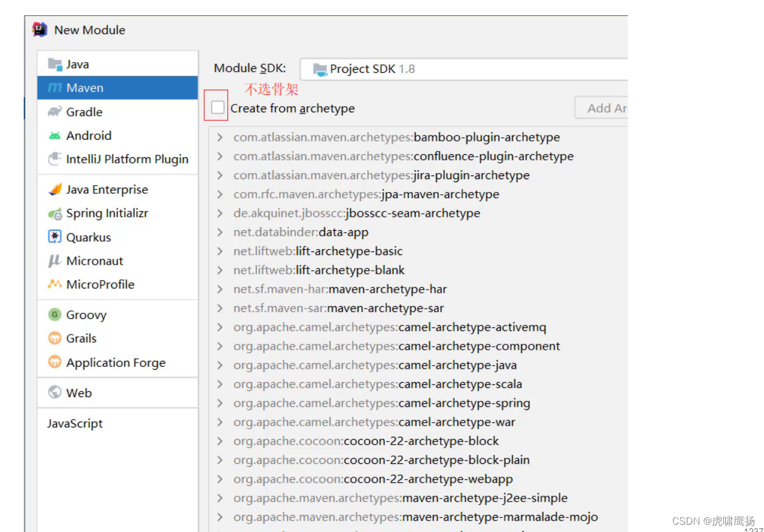
Task: Select camel-archetype-scala row
Action: click(x=418, y=384)
